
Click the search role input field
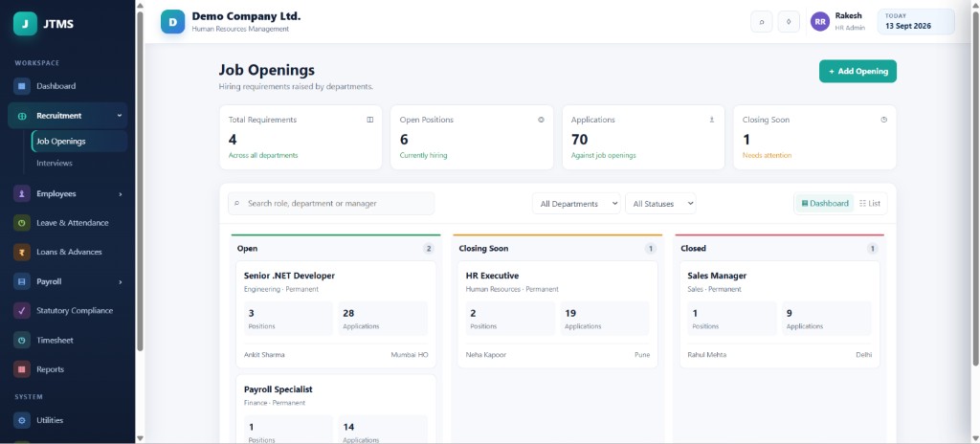tap(331, 203)
